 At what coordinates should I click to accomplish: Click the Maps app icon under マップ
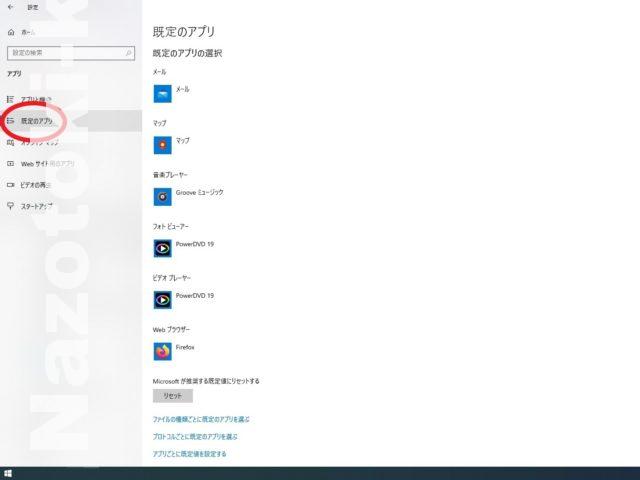(163, 145)
